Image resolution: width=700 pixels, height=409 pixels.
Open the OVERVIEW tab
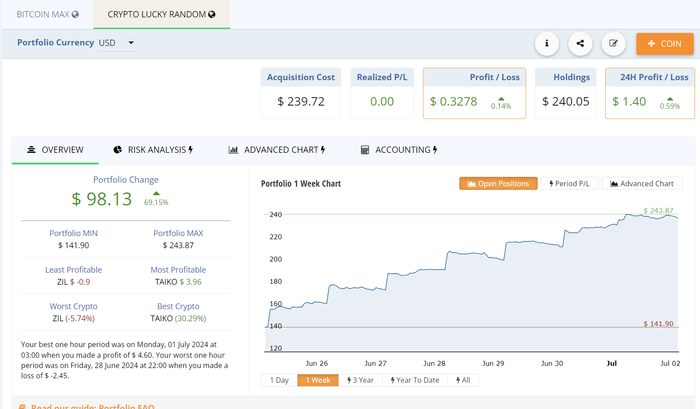click(x=55, y=150)
